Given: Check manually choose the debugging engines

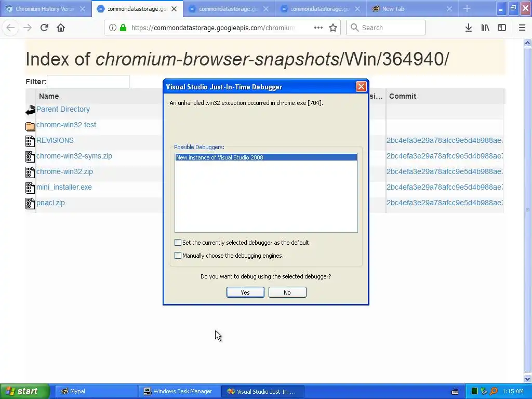Looking at the screenshot, I should (x=178, y=255).
